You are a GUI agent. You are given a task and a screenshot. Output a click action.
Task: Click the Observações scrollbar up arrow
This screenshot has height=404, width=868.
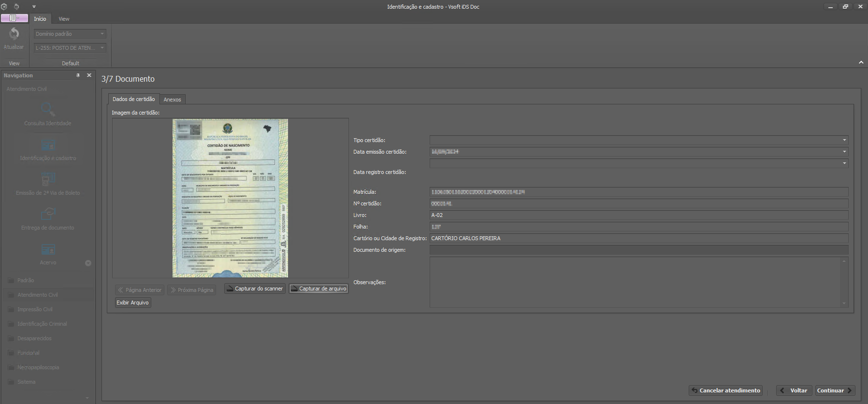(844, 261)
